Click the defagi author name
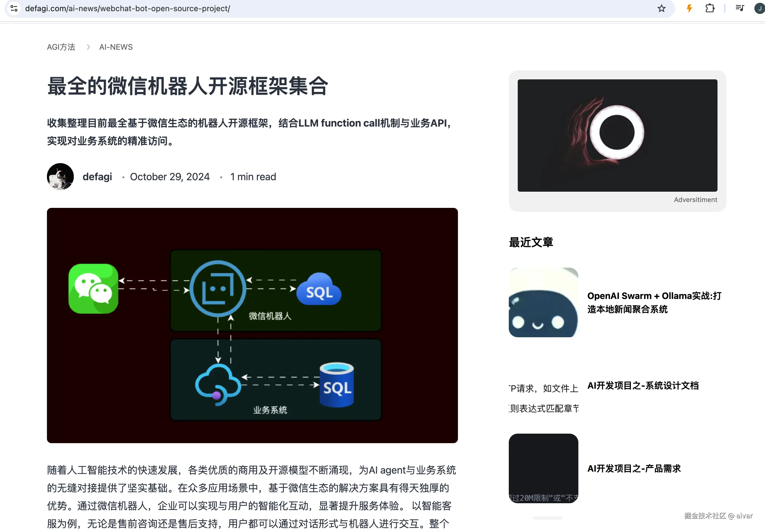Image resolution: width=765 pixels, height=532 pixels. point(97,177)
